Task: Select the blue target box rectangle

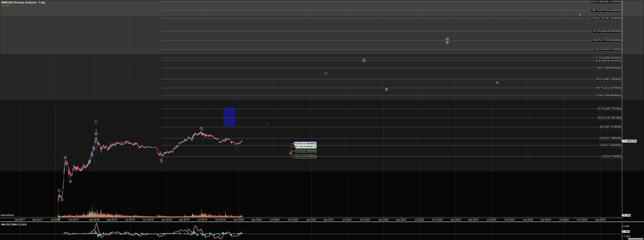Action: click(x=229, y=117)
